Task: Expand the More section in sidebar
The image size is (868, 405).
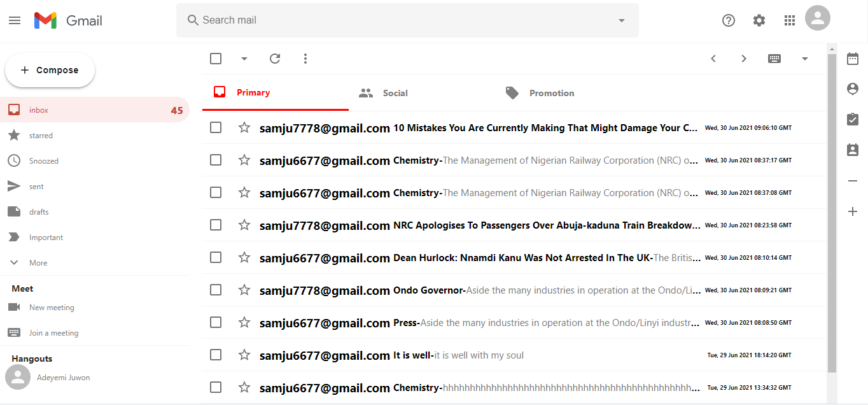Action: (x=38, y=263)
